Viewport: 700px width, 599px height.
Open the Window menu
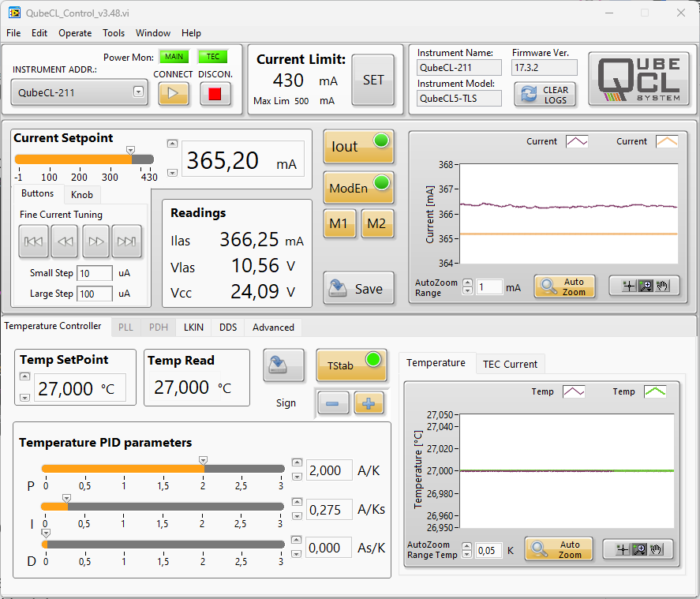[152, 33]
